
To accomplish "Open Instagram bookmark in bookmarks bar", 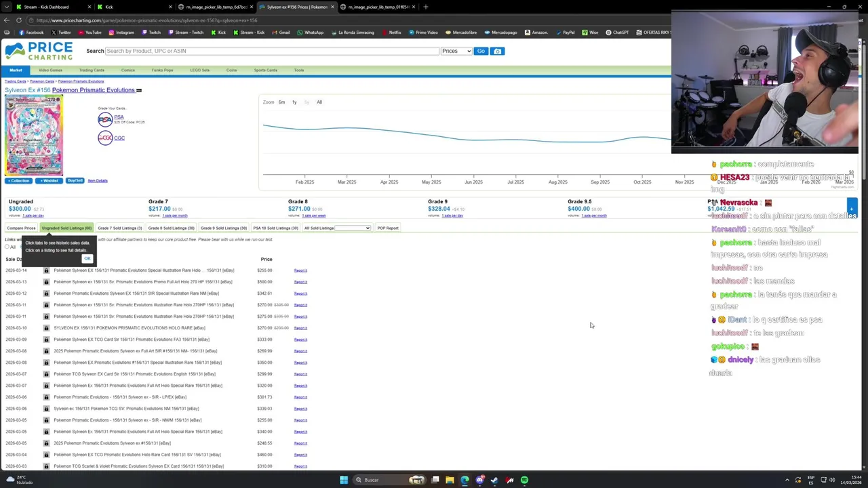I will click(x=121, y=33).
